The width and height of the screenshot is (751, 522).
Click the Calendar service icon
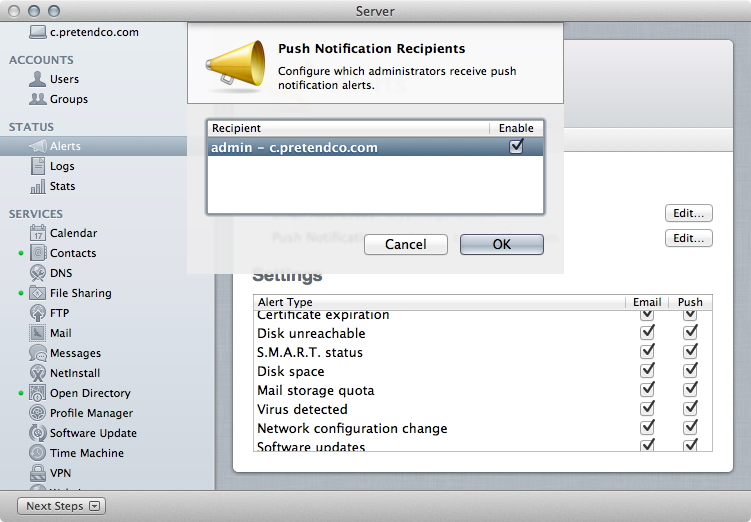[38, 233]
